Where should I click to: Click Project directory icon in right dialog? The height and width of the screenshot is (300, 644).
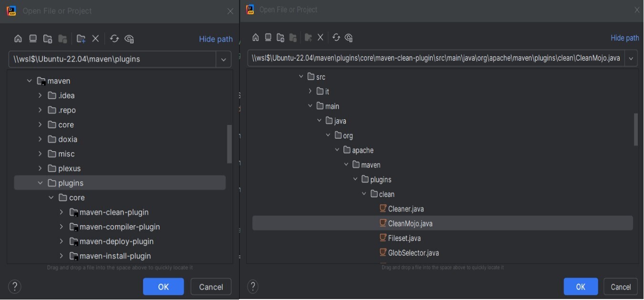(280, 37)
